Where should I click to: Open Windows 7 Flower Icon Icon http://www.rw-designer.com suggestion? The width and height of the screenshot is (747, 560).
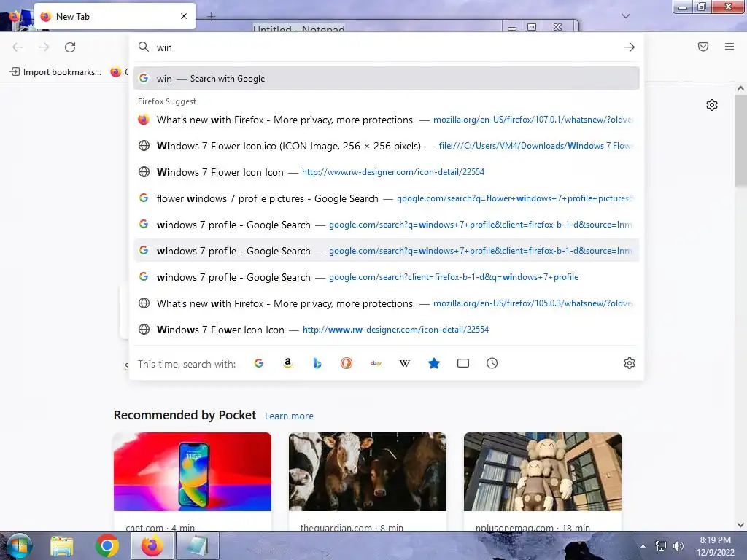pyautogui.click(x=387, y=172)
